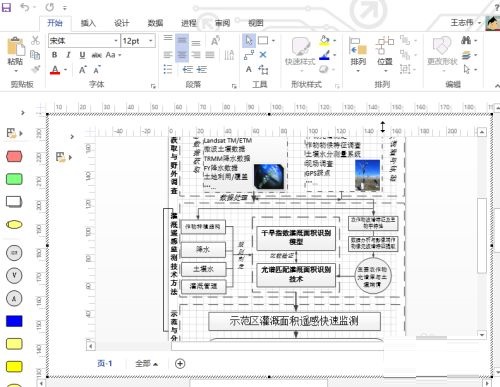Open Rectangle tool dropdown arrow
500x387 pixels.
pyautogui.click(x=273, y=41)
